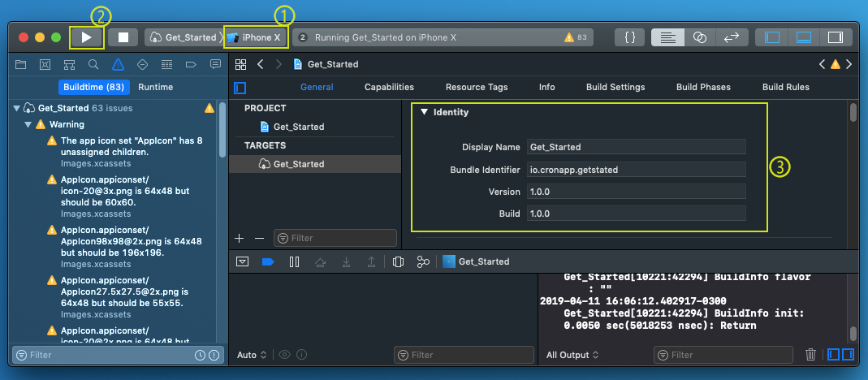The width and height of the screenshot is (868, 380).
Task: Deactivate breakpoints button
Action: [269, 261]
